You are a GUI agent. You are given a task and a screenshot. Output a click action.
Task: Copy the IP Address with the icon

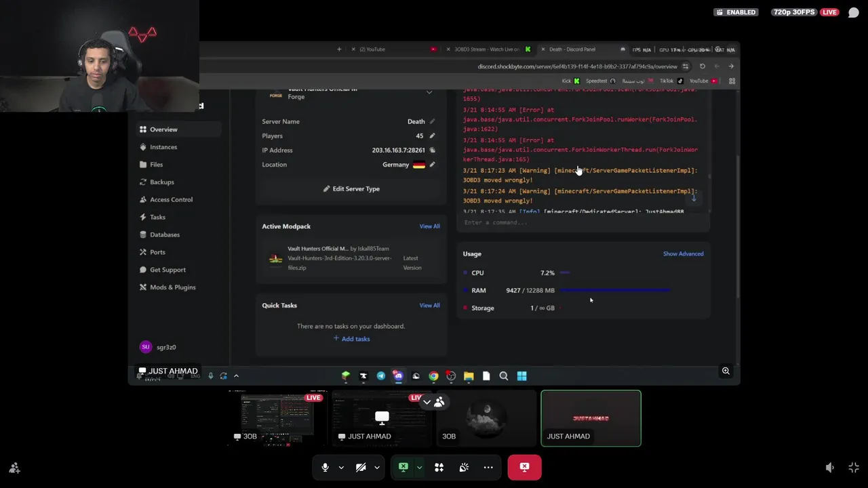click(x=432, y=150)
